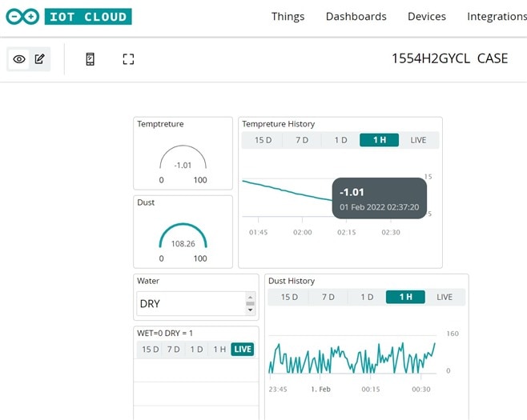Select 1 D range in Tempreture History
The height and width of the screenshot is (420, 527).
tap(340, 140)
